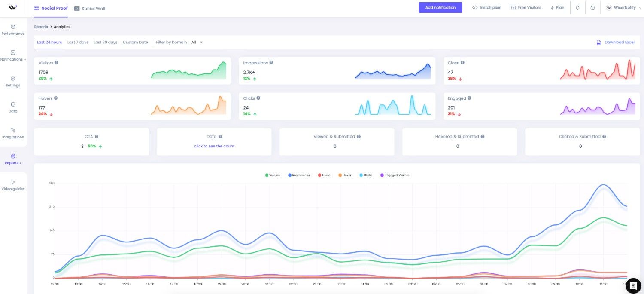Click the Hovers count 177
This screenshot has width=644, height=294.
point(42,108)
